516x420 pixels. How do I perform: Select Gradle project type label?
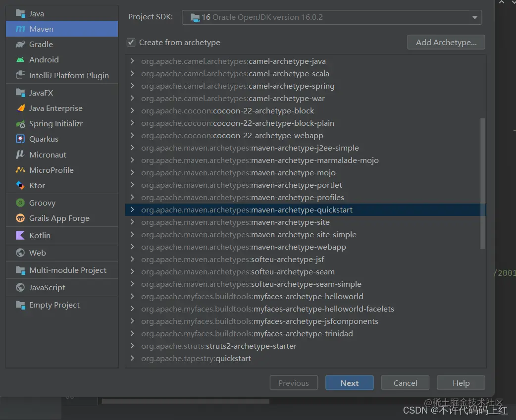click(x=41, y=44)
